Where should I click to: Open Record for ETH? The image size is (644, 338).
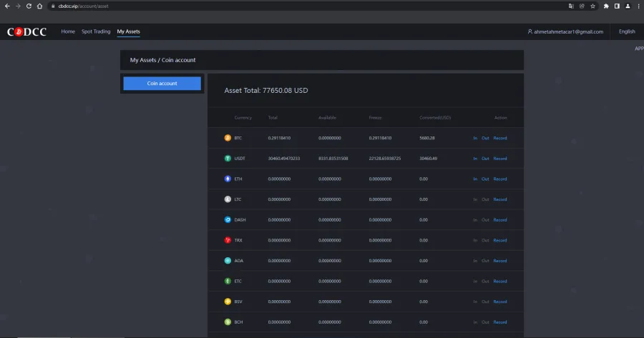click(x=500, y=179)
